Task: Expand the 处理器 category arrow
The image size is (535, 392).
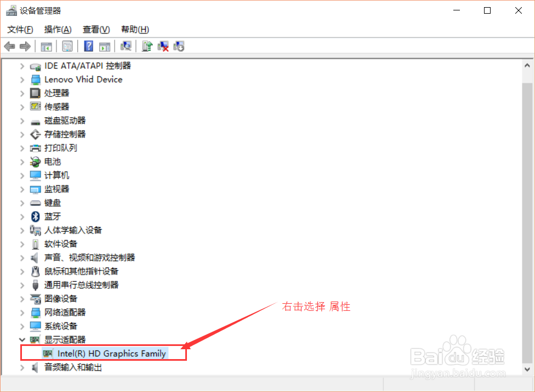Action: pos(22,93)
